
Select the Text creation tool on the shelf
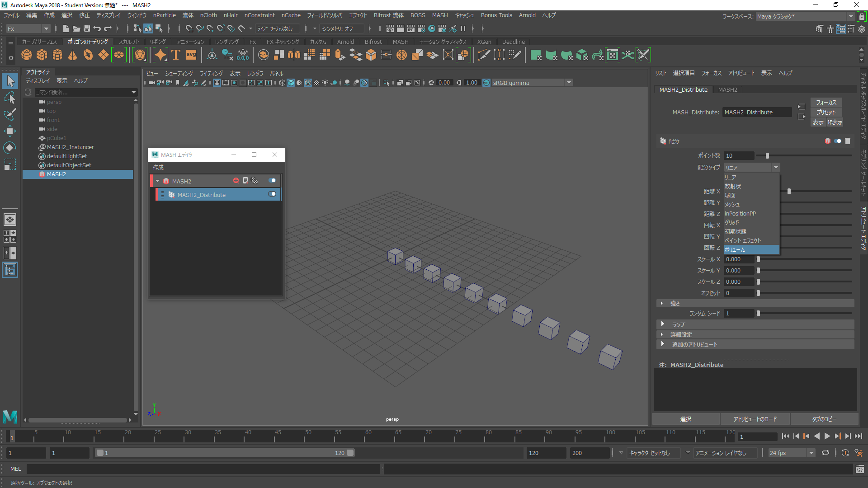[175, 55]
